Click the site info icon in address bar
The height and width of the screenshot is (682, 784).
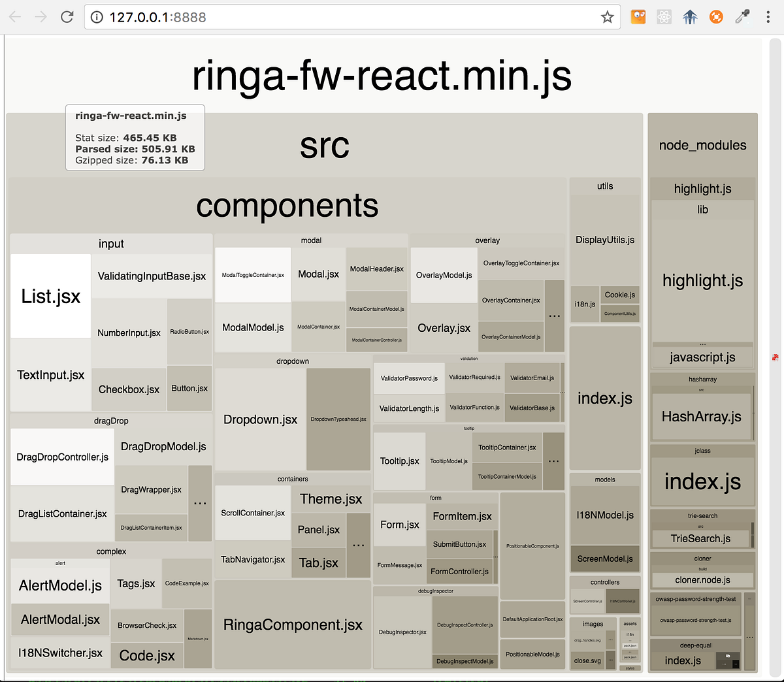(x=96, y=17)
